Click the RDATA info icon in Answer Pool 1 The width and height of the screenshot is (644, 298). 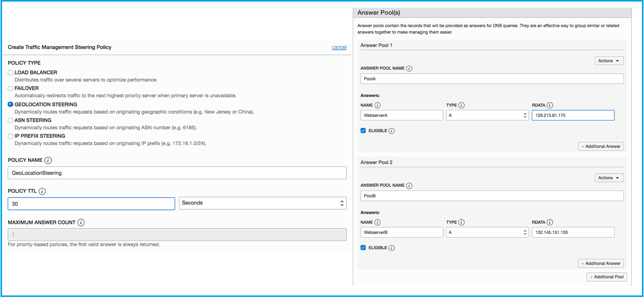550,105
